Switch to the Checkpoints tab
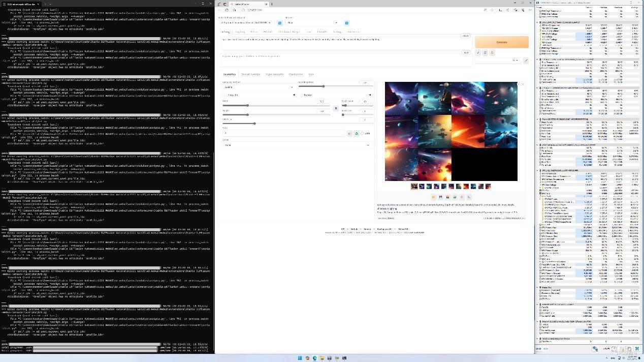The height and width of the screenshot is (362, 644). (296, 74)
